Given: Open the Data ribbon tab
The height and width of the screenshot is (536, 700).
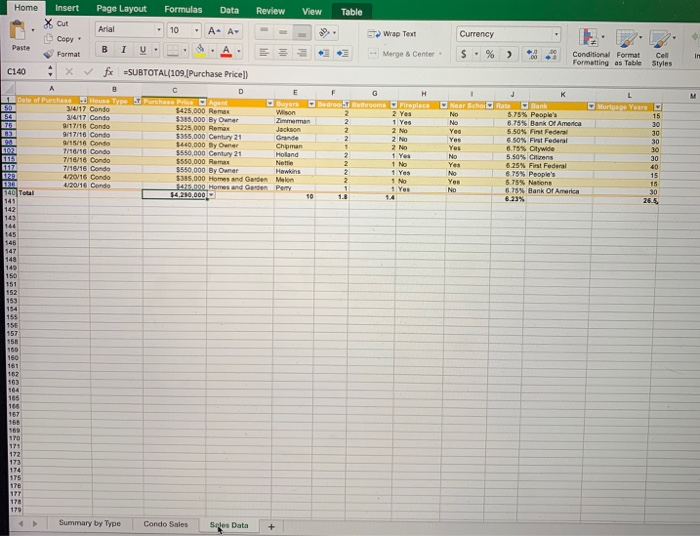Looking at the screenshot, I should (x=229, y=10).
